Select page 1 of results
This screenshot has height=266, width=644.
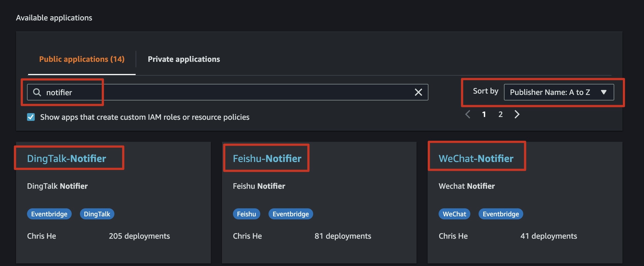(484, 114)
